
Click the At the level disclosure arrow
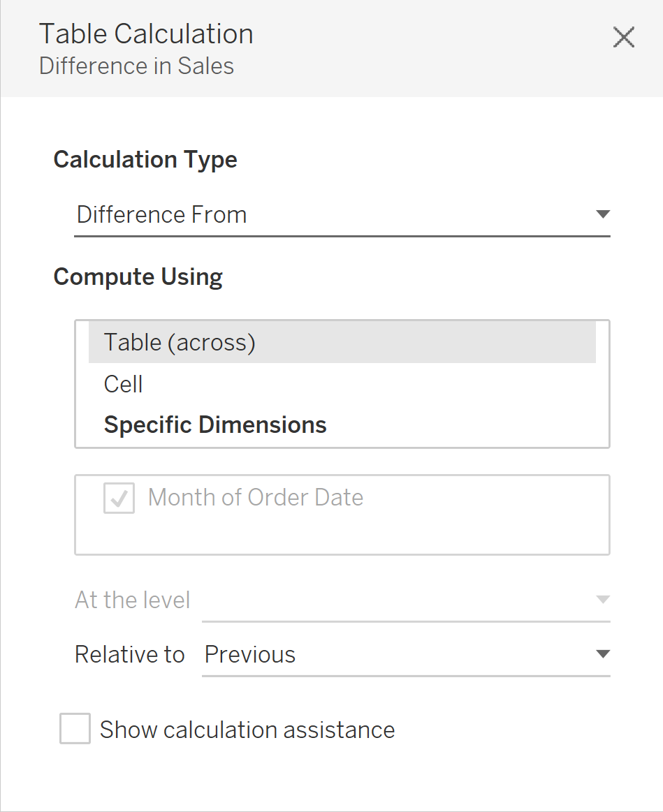[x=602, y=599]
